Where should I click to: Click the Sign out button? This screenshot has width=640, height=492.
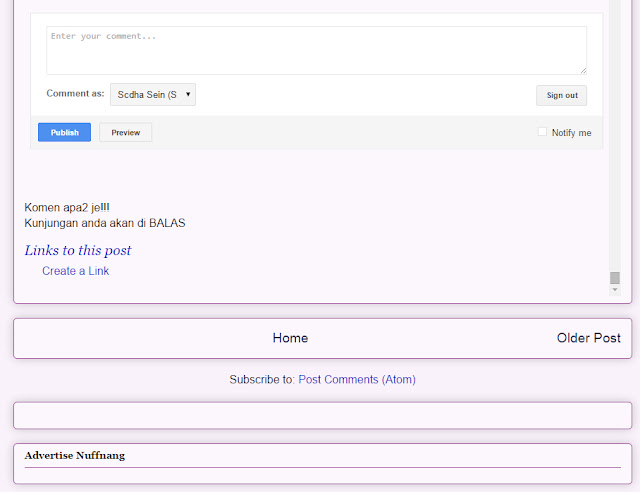pos(562,95)
